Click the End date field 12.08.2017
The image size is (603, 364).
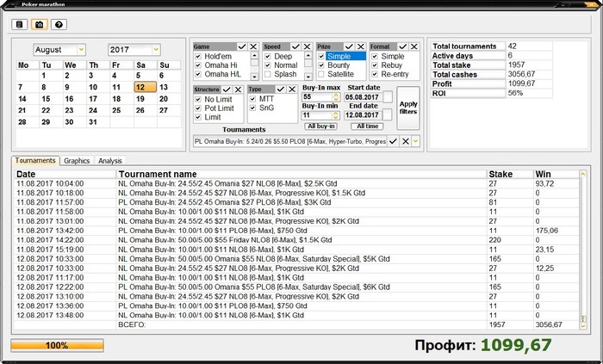pos(363,115)
